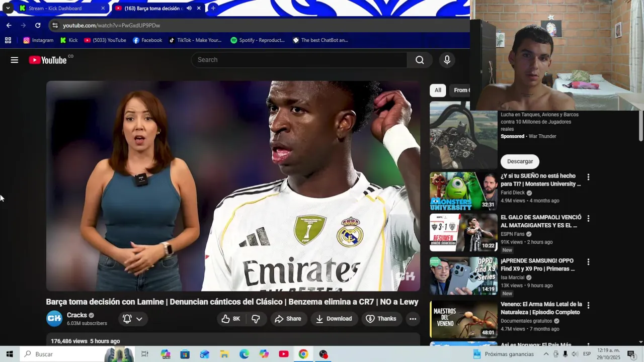Share the Cracks video
The image size is (644, 362).
click(288, 319)
